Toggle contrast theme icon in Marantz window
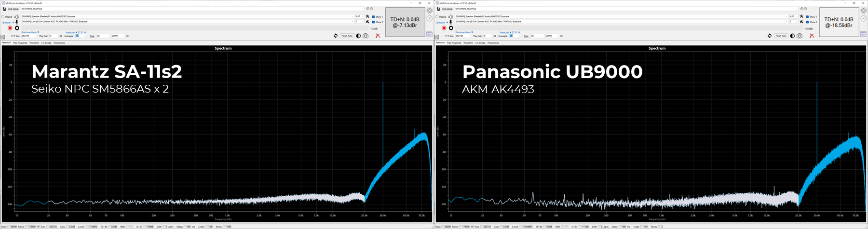 [x=358, y=36]
